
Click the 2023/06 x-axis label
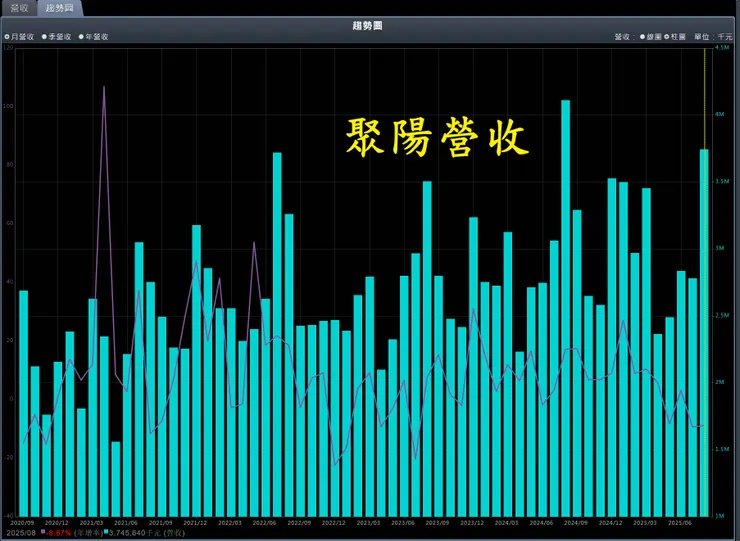pos(403,523)
